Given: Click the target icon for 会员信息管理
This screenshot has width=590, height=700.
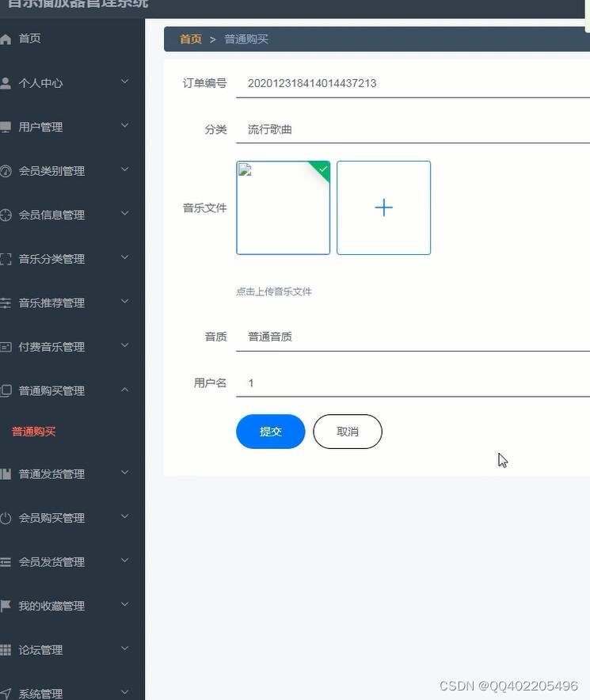Looking at the screenshot, I should coord(6,215).
